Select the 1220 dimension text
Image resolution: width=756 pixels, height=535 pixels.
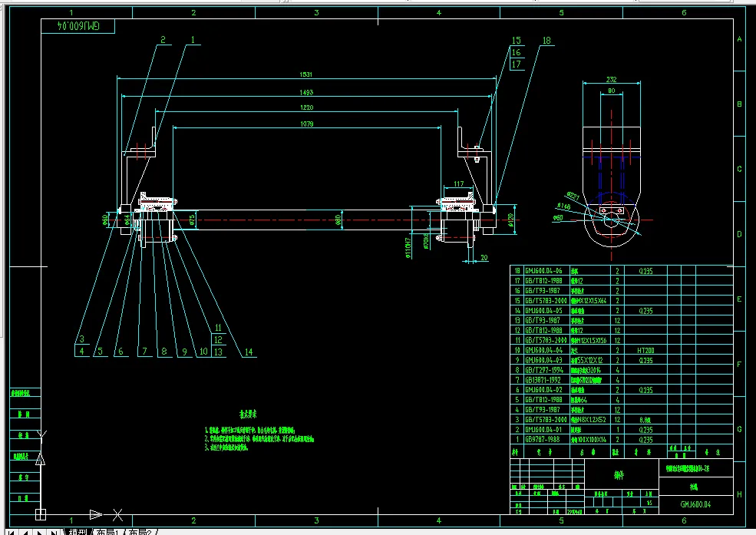(x=307, y=107)
